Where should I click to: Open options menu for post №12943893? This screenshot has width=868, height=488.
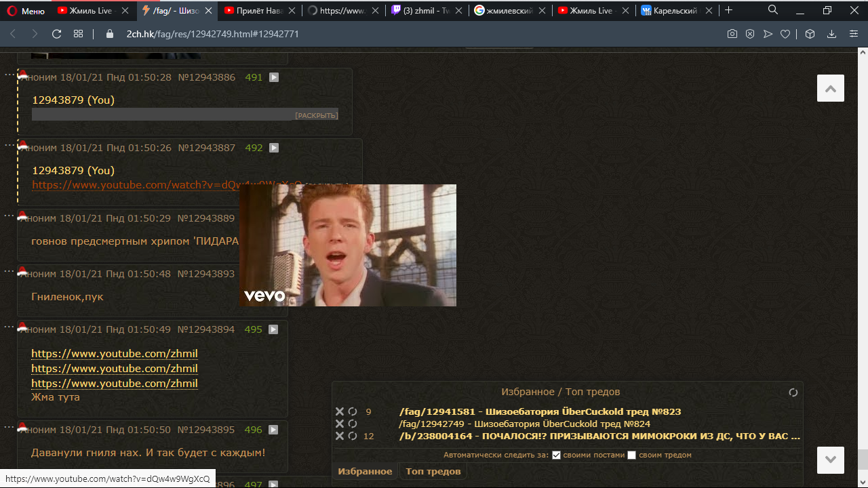tap(9, 270)
